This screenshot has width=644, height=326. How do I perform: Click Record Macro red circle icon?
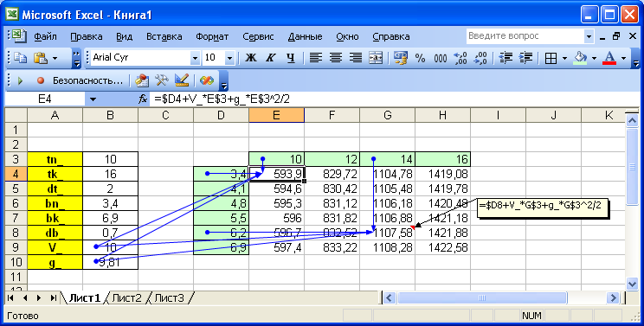click(x=40, y=80)
